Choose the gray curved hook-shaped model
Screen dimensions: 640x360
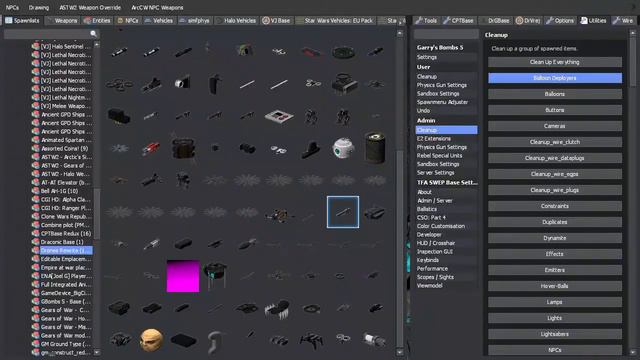(x=215, y=341)
